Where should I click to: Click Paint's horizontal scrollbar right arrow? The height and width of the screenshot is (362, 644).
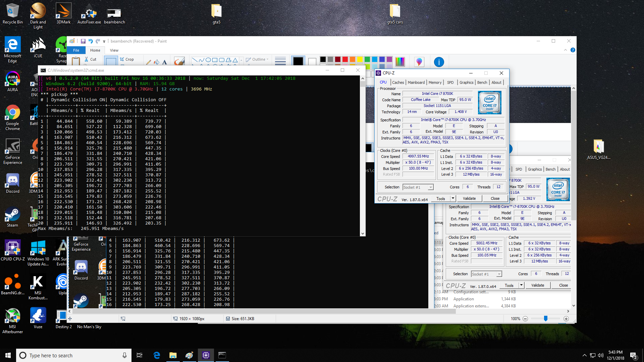click(x=568, y=311)
